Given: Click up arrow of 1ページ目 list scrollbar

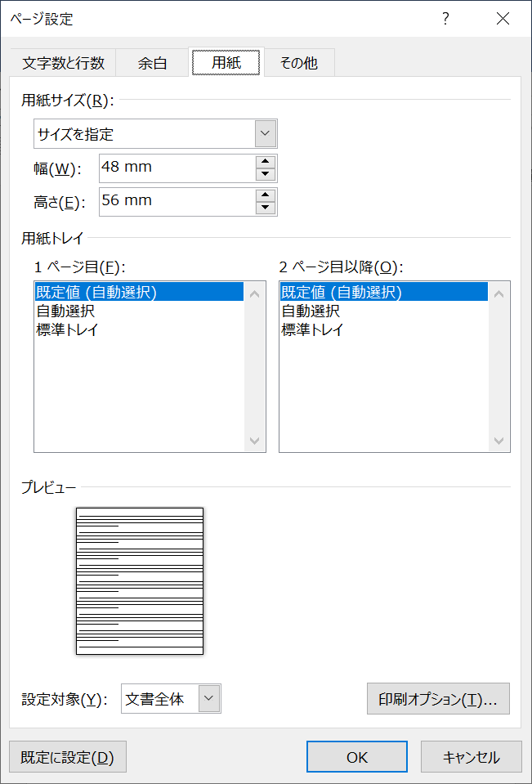Looking at the screenshot, I should point(254,293).
